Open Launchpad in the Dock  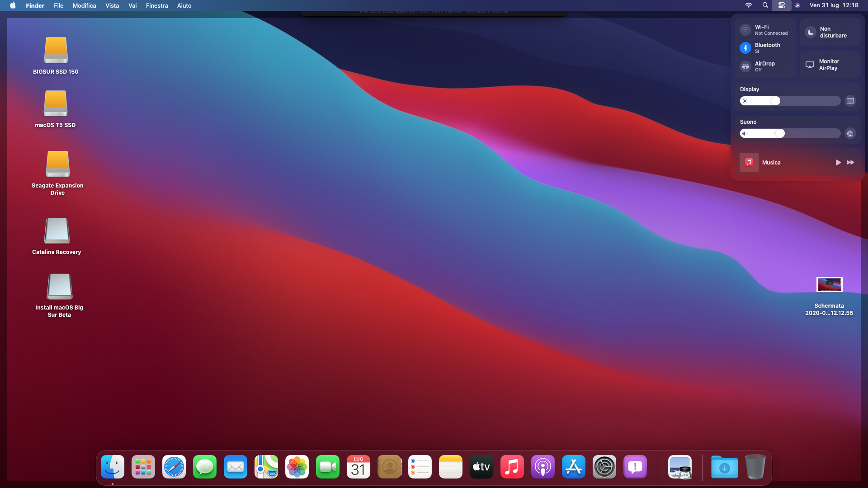143,467
